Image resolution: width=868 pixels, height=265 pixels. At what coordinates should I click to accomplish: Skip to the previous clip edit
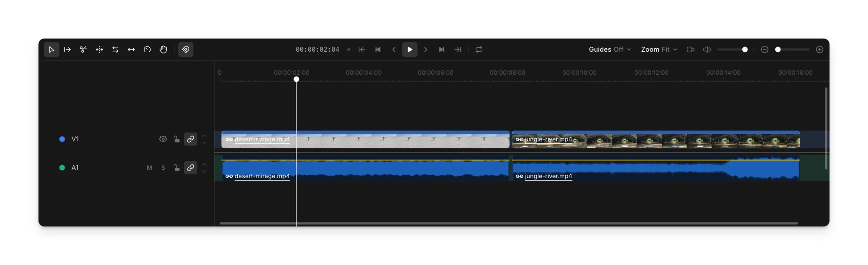pyautogui.click(x=378, y=50)
